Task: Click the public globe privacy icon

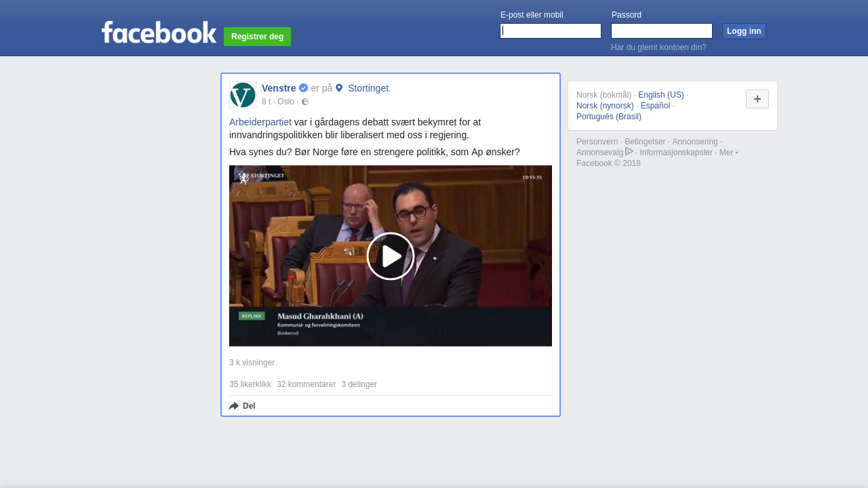Action: 305,102
